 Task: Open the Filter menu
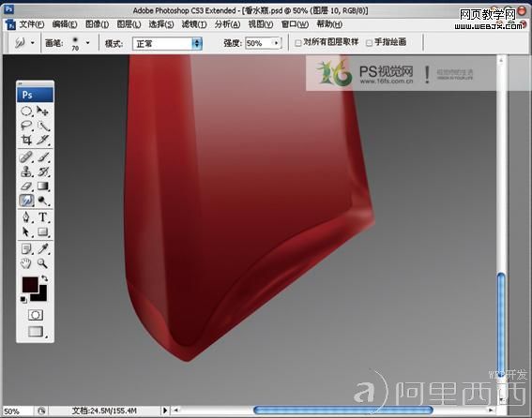click(x=194, y=24)
